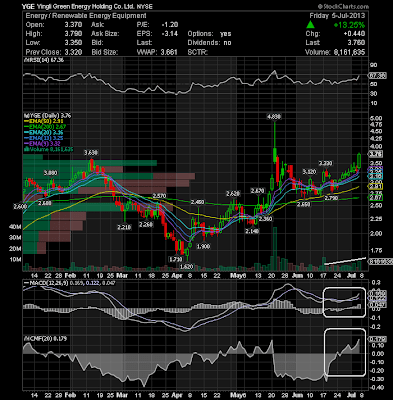This screenshot has height=400, width=393.
Task: Click the 40M volume axis label
Action: pos(15,227)
